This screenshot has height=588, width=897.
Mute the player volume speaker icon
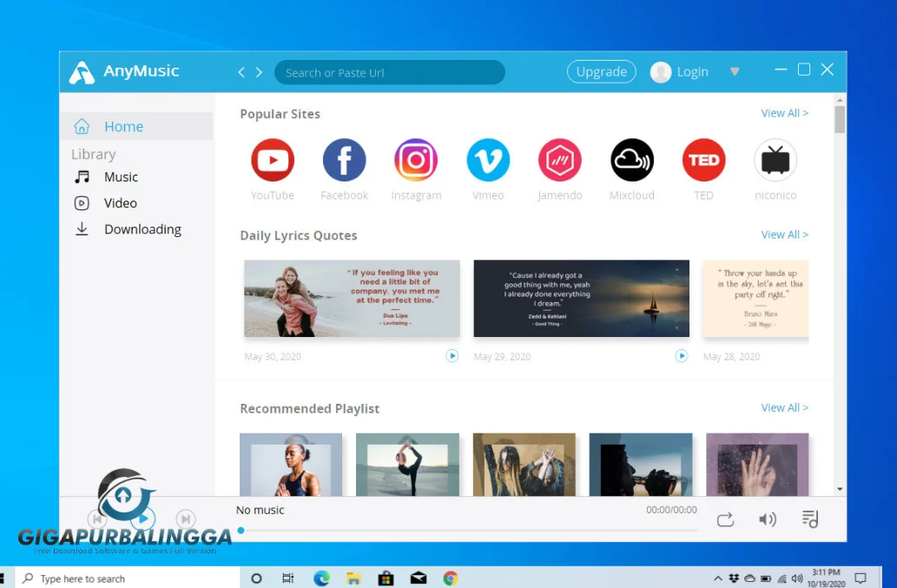767,519
